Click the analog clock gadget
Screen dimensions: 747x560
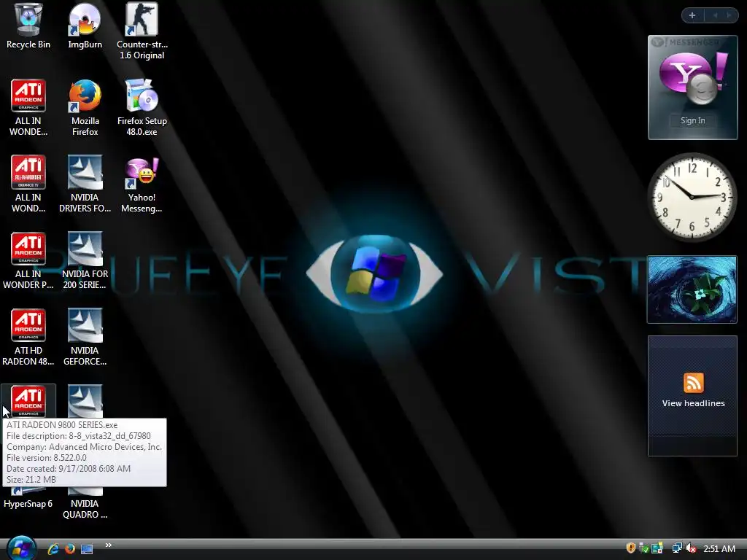click(692, 197)
